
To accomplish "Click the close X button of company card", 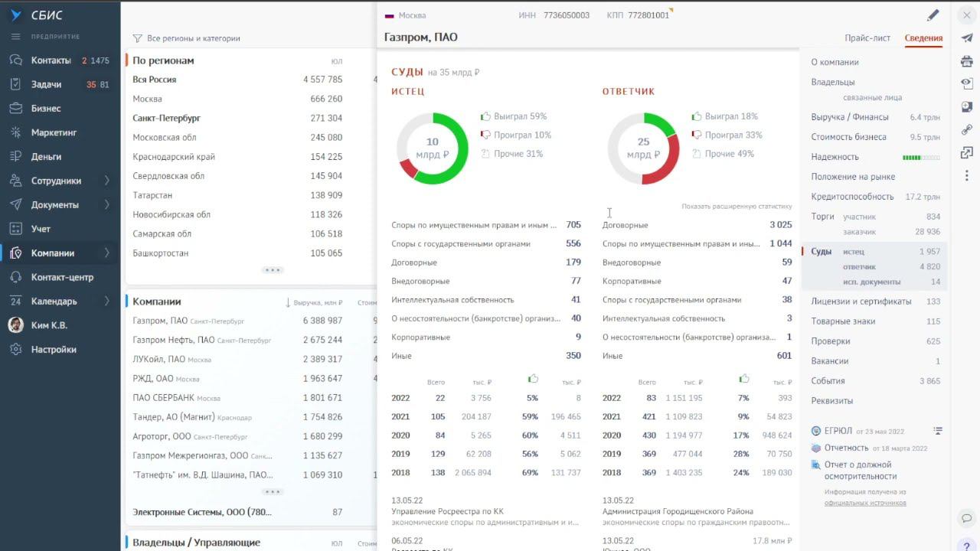I will click(967, 15).
